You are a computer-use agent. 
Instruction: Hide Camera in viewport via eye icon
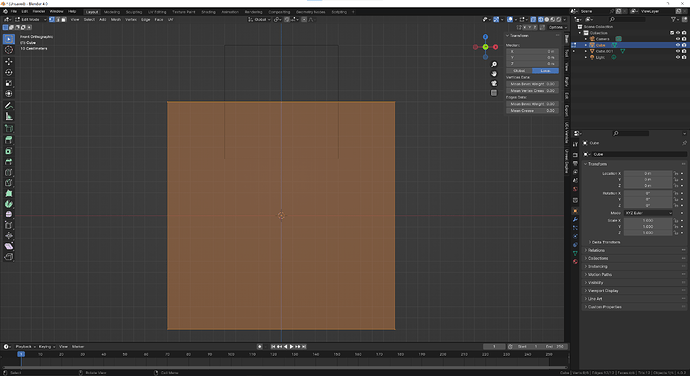pyautogui.click(x=678, y=39)
